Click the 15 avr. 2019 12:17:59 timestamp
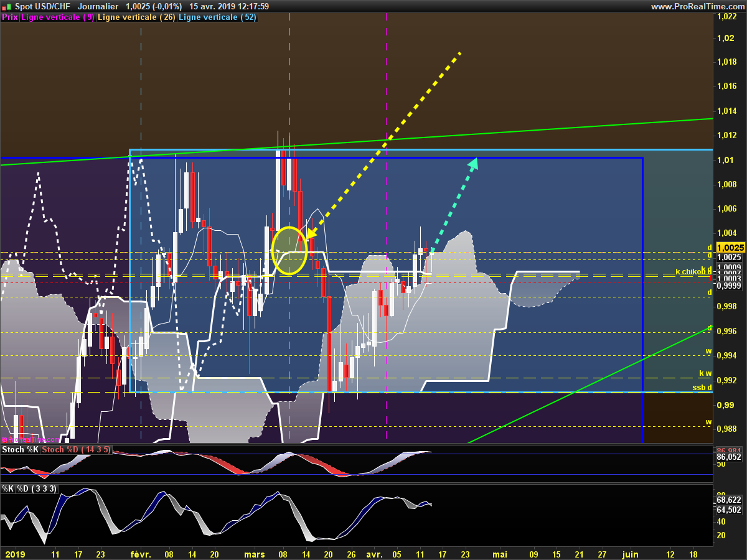747x560 pixels. click(x=229, y=6)
